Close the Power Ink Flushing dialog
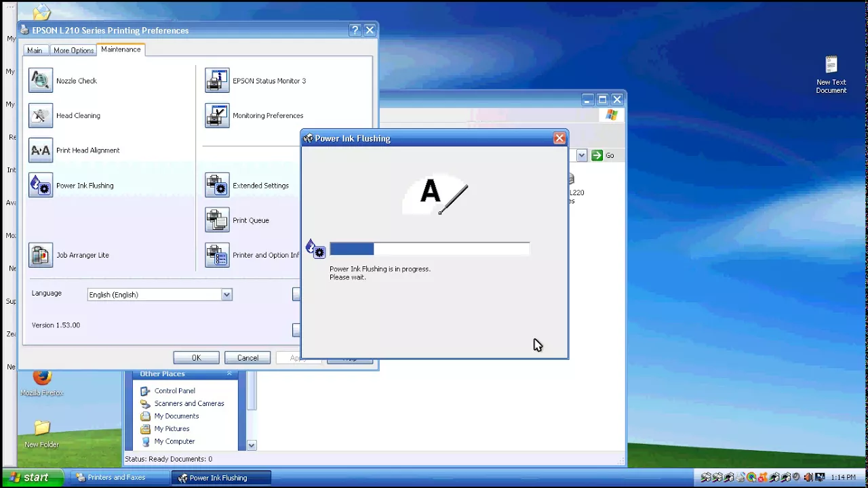Image resolution: width=868 pixels, height=488 pixels. coord(559,138)
